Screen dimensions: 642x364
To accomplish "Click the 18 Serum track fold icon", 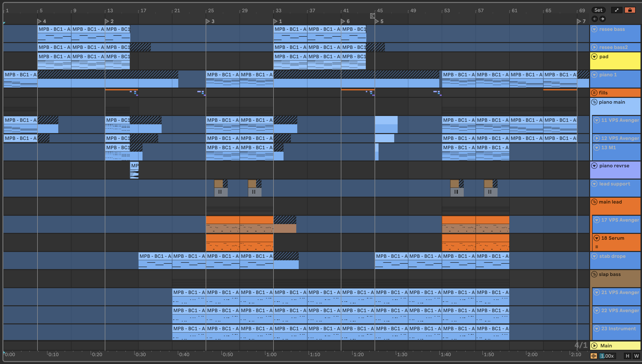I will 597,238.
